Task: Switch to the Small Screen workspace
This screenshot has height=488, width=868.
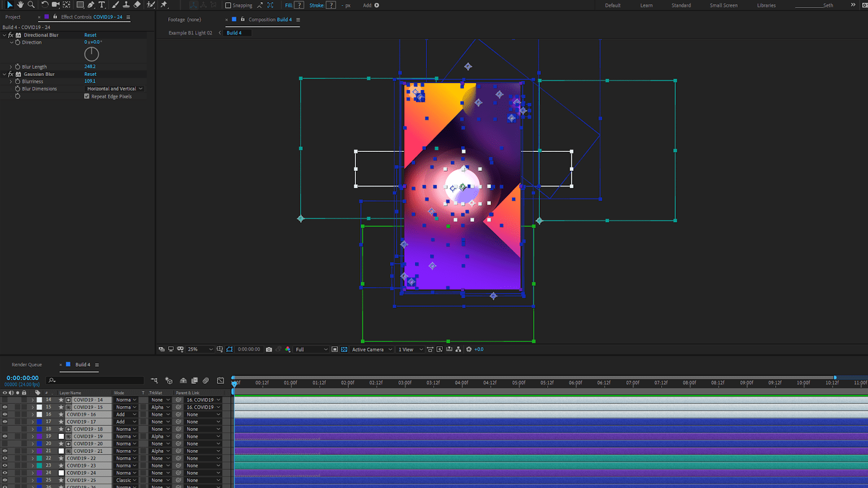Action: coord(723,5)
